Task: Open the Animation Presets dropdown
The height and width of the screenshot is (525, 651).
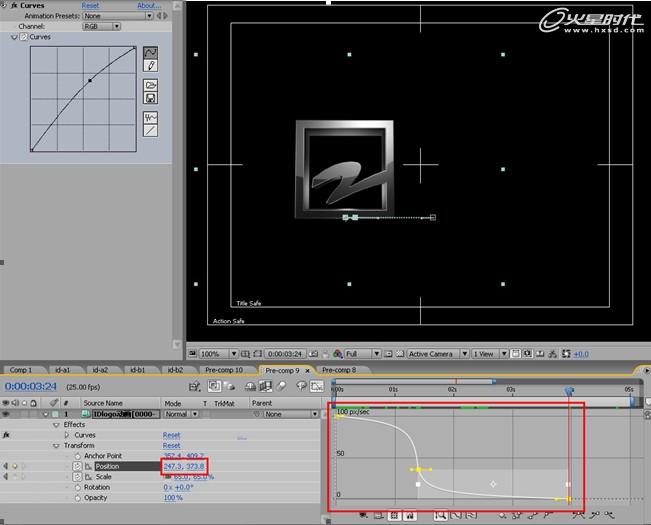Action: 118,16
